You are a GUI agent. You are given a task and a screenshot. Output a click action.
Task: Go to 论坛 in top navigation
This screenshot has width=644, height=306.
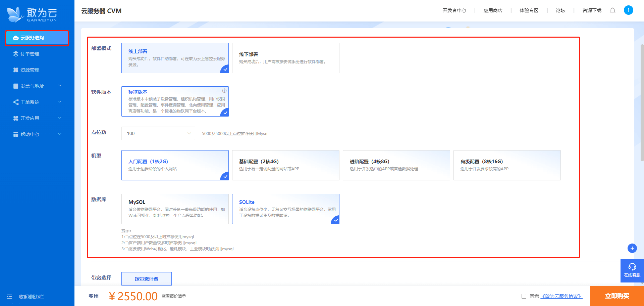(x=560, y=10)
